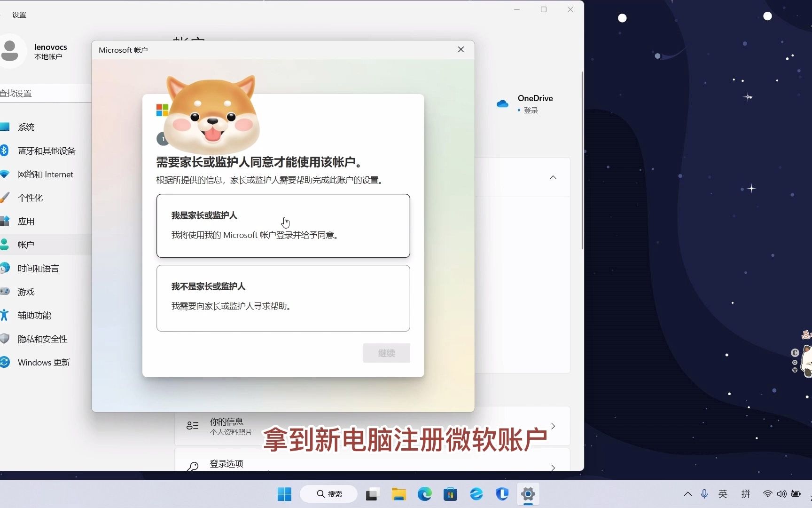Maximize the Settings window
812x508 pixels.
[x=544, y=9]
